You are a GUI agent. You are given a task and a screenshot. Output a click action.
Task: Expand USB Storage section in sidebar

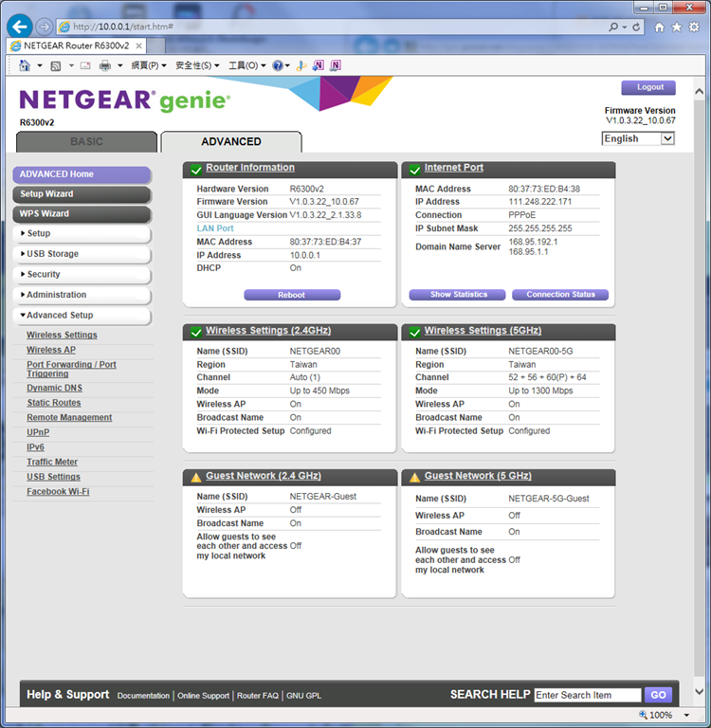[x=82, y=254]
